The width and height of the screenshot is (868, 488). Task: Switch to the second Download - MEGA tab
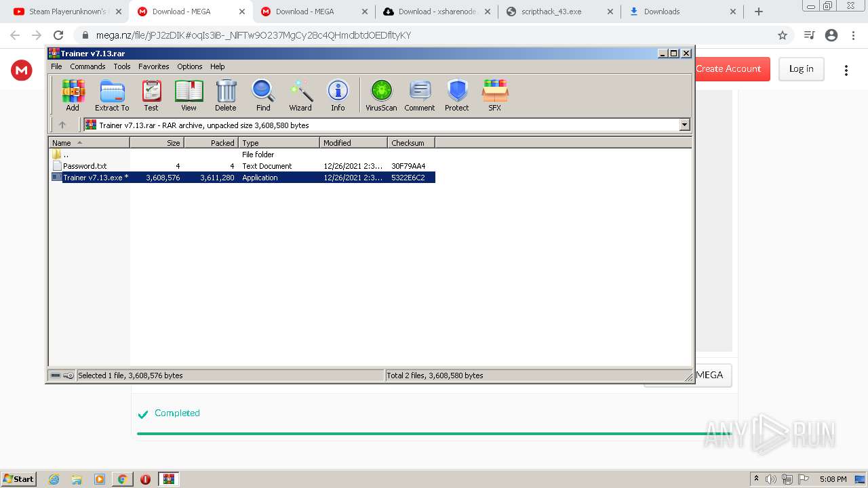[313, 12]
